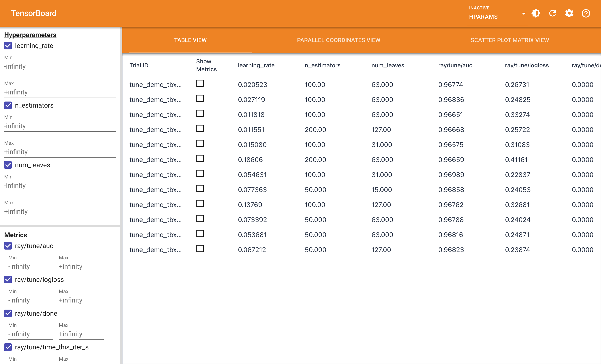Check Show Metrics for learning_rate 0.054631 row
The height and width of the screenshot is (364, 601).
(200, 173)
